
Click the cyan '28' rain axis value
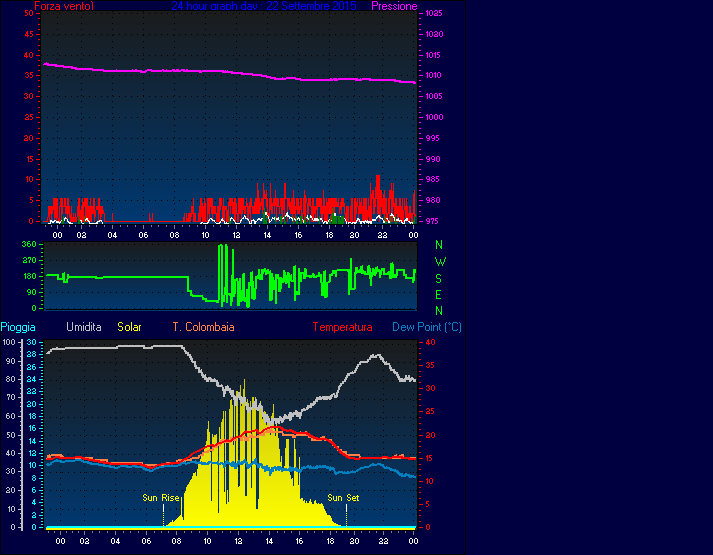(32, 355)
